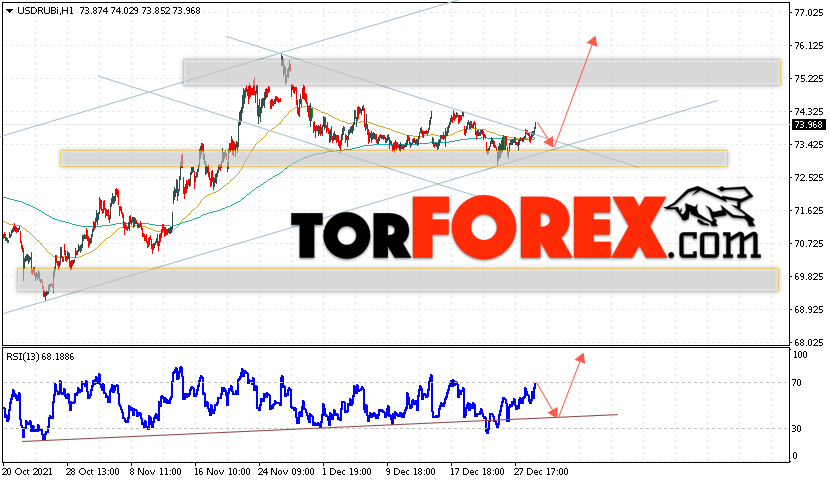Click the RSI scale value 100
Viewport: 830px width, 483px height.
[x=800, y=355]
